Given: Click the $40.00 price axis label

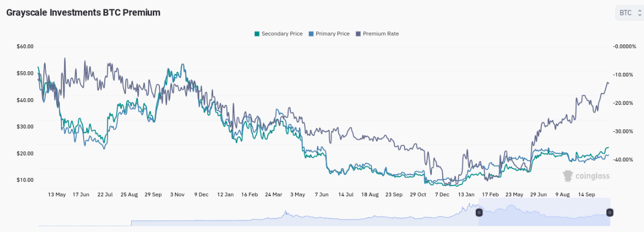Looking at the screenshot, I should click(x=25, y=100).
